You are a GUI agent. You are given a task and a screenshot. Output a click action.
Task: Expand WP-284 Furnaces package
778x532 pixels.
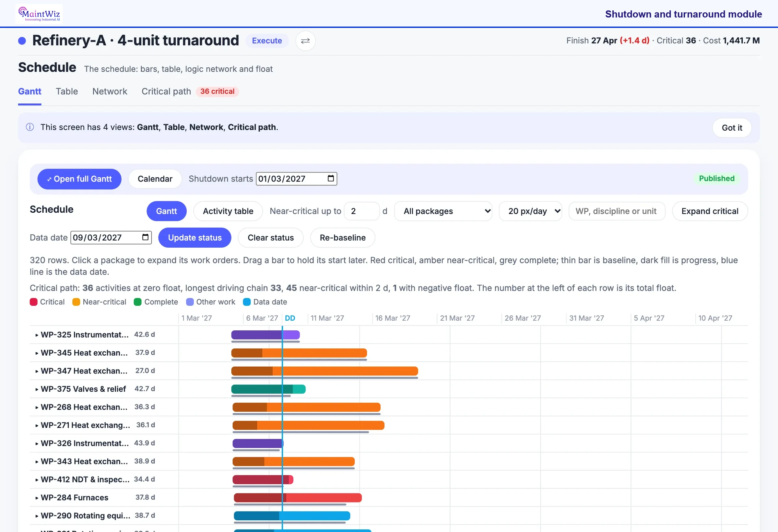(x=37, y=498)
